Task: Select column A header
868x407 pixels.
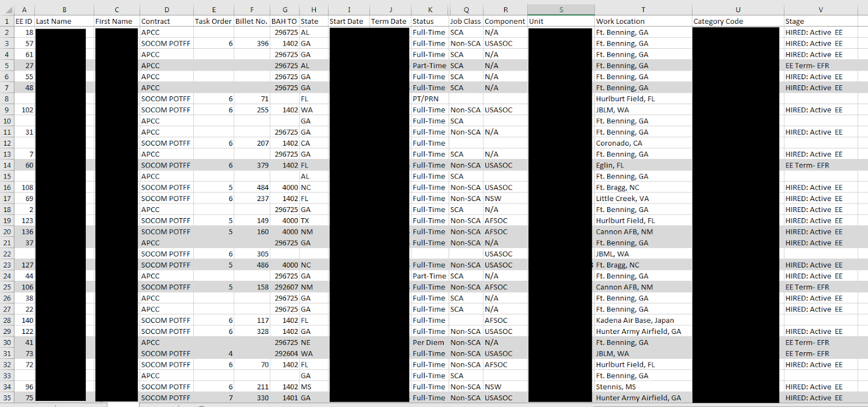Action: tap(24, 10)
